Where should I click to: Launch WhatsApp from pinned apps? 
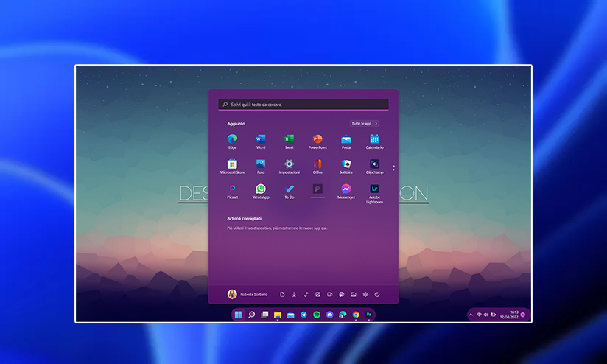[261, 192]
